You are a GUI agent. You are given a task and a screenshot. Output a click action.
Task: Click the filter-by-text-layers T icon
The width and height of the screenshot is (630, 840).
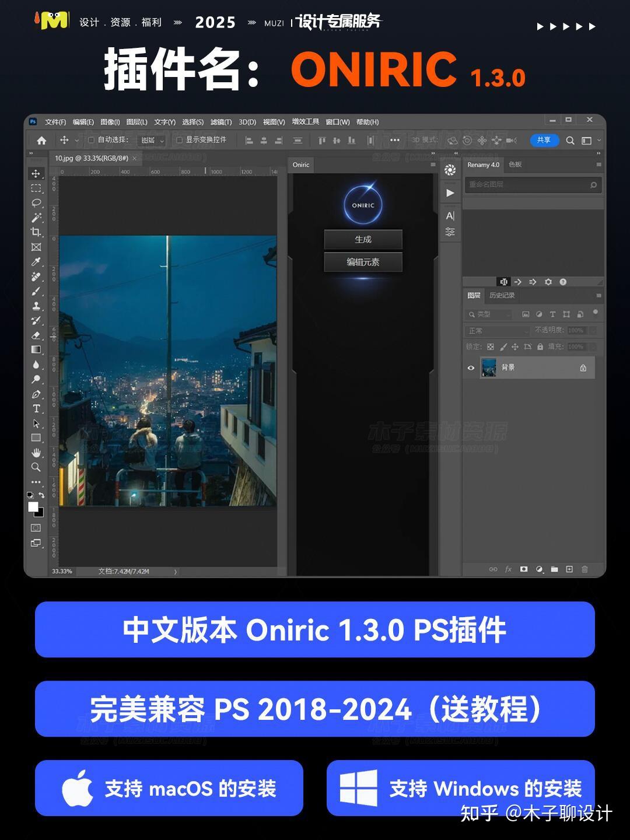pyautogui.click(x=552, y=314)
